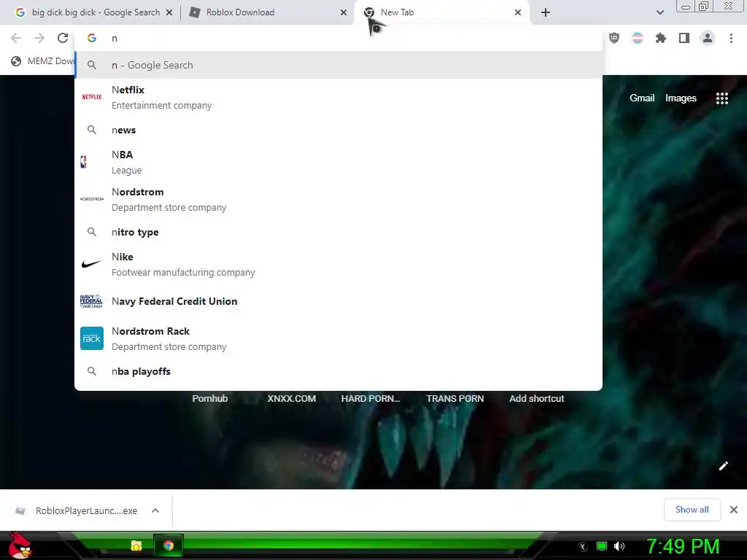Image resolution: width=747 pixels, height=560 pixels.
Task: Open the Images link
Action: click(x=681, y=98)
